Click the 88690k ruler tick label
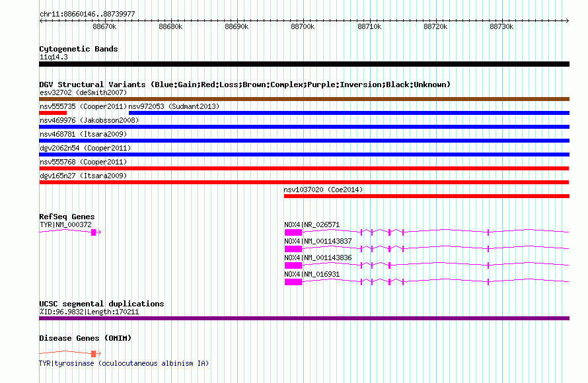This screenshot has height=383, width=588. click(237, 26)
